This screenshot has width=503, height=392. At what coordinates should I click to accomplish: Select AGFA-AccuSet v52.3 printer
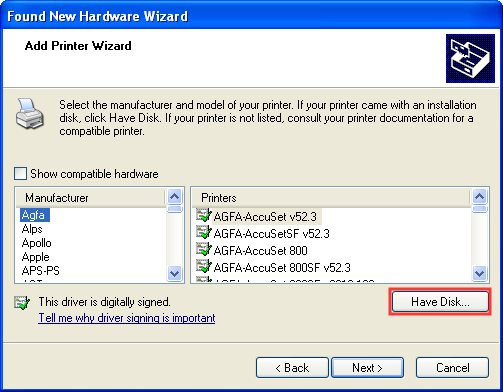(x=265, y=217)
